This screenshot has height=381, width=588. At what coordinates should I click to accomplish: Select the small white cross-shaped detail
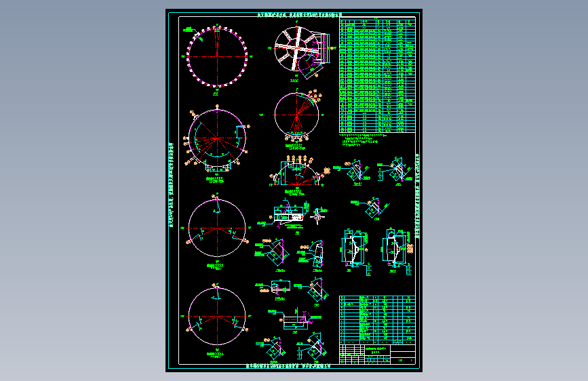click(318, 216)
